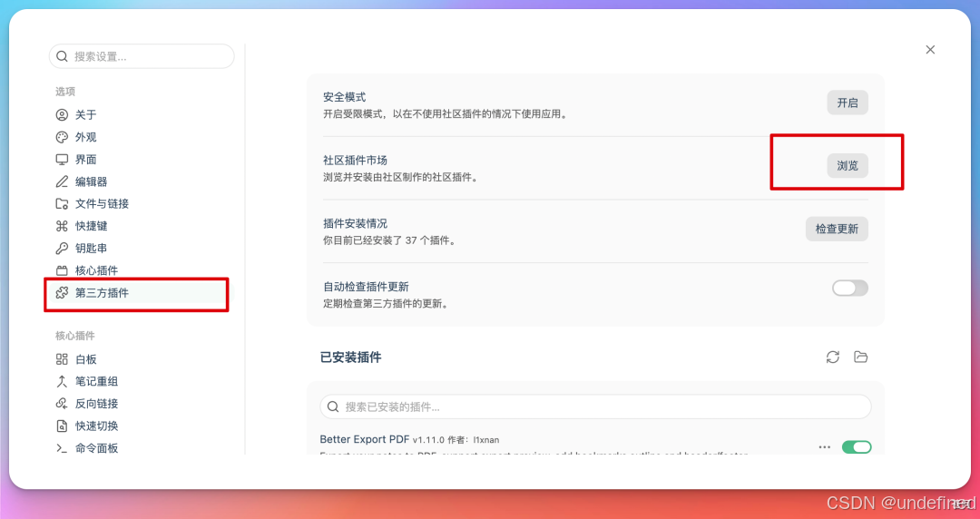This screenshot has height=519, width=980.
Task: Click the key icon beside 钥匙串
Action: pyautogui.click(x=62, y=249)
